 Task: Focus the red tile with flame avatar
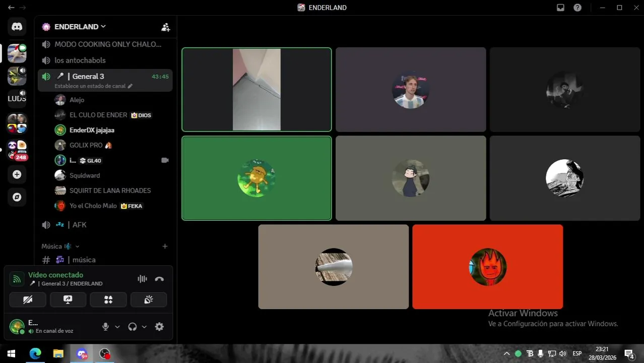(487, 267)
